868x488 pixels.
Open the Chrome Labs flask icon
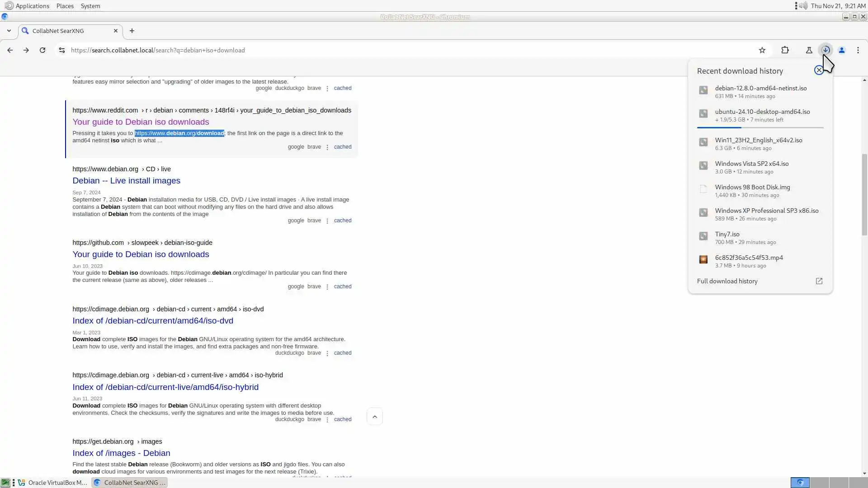click(x=809, y=50)
